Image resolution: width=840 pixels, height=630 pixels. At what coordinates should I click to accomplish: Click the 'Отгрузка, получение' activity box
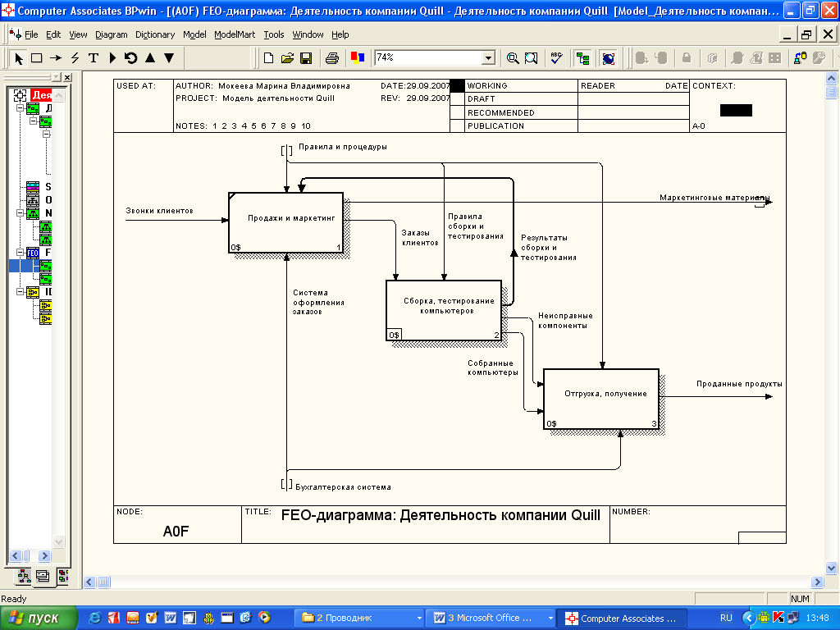point(601,399)
